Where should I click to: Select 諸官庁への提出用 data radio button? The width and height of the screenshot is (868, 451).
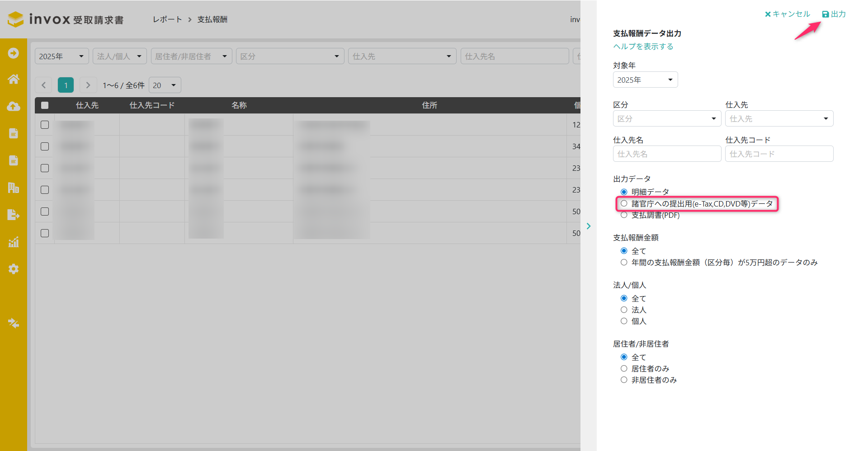624,204
